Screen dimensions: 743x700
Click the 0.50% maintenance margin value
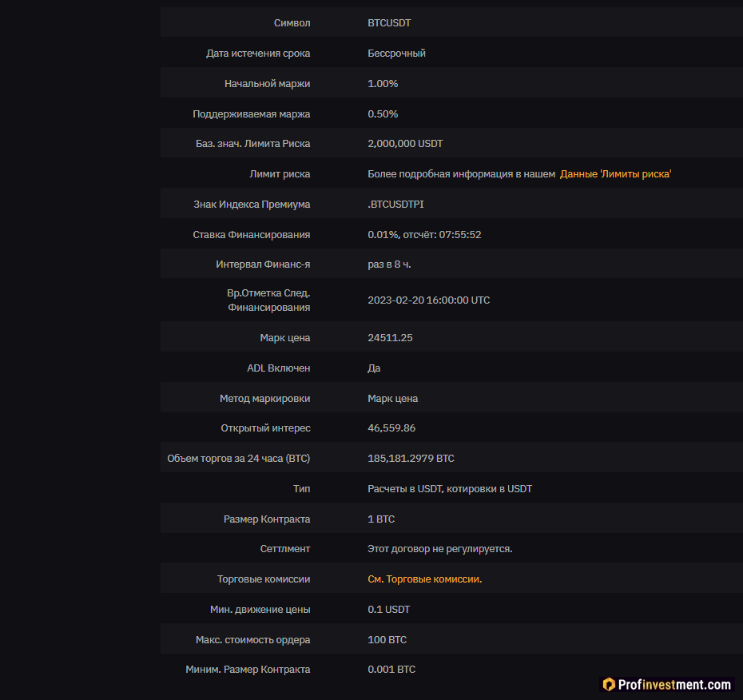[x=383, y=114]
